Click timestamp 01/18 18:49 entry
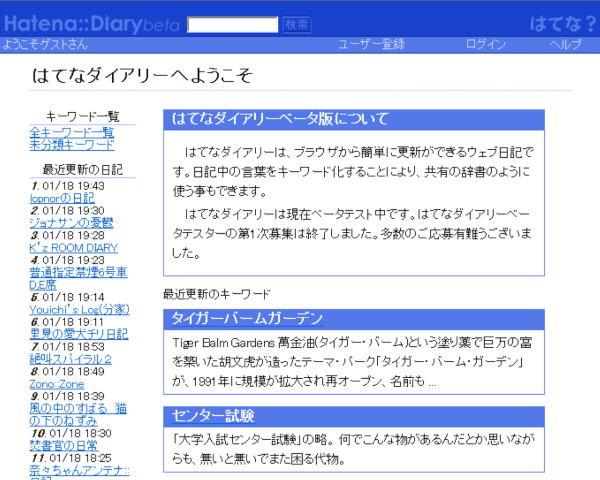 coord(73,371)
